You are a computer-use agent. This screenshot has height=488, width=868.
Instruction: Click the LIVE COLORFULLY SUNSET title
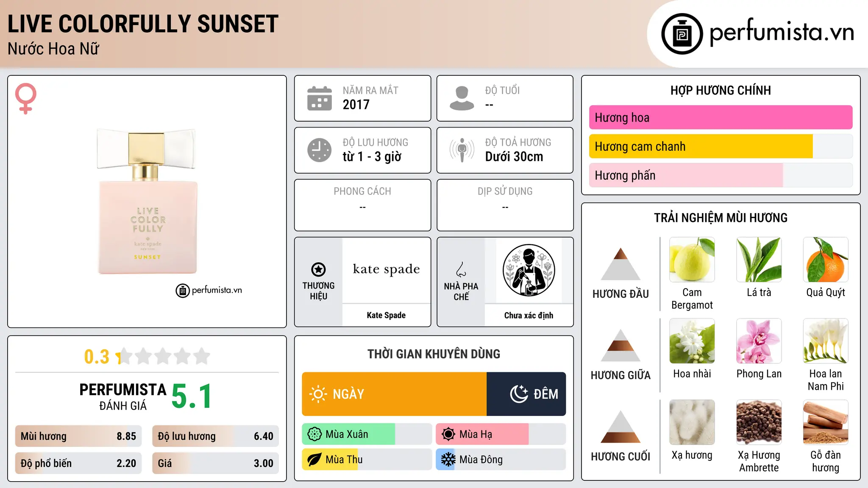coord(143,24)
